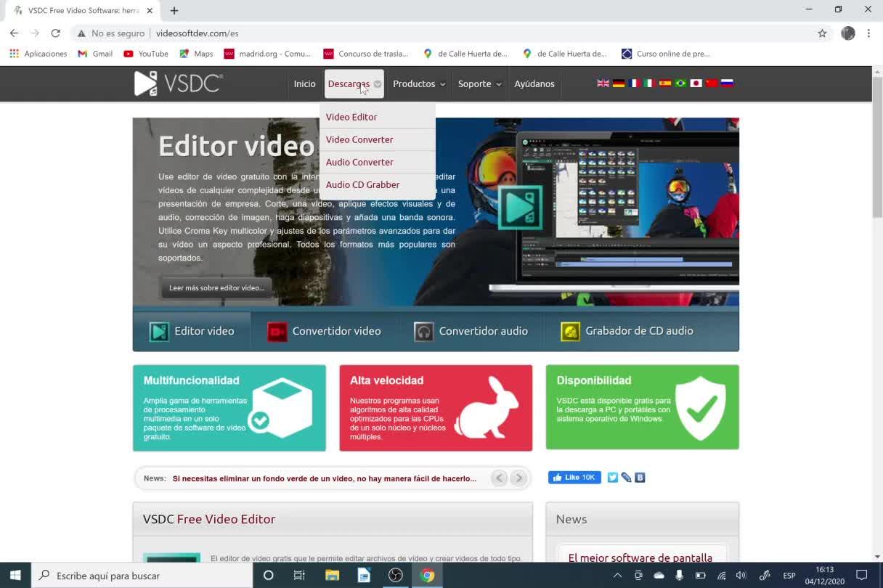Open news headline about eliminar fondo verde

pos(325,478)
